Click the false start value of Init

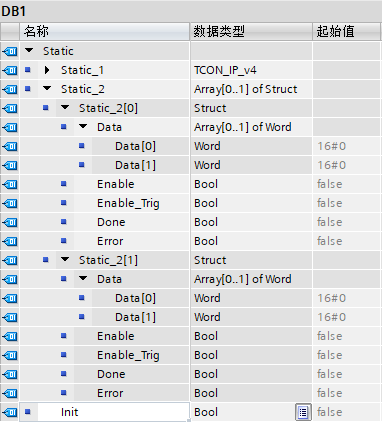coord(347,412)
